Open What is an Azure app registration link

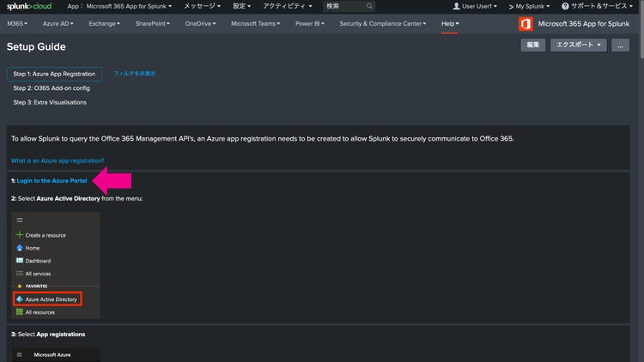[x=58, y=160]
